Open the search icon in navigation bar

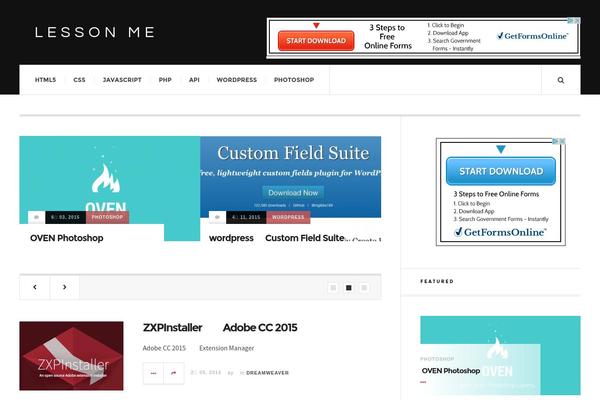click(561, 80)
